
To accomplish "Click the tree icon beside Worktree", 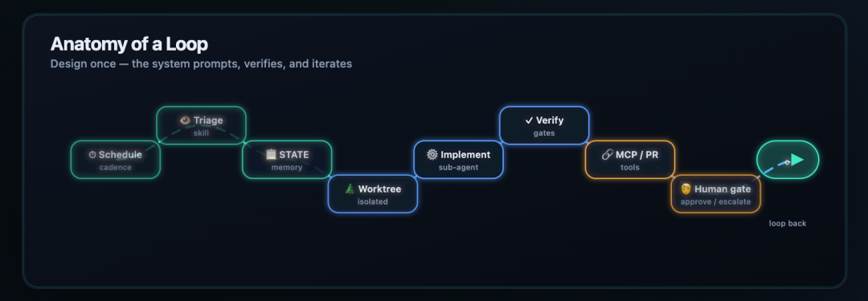I will [x=350, y=189].
